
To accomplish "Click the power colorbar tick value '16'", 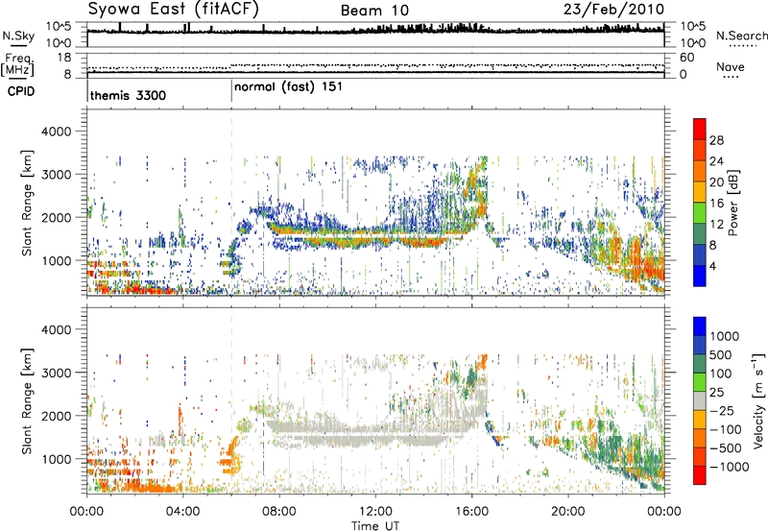I will pos(716,204).
